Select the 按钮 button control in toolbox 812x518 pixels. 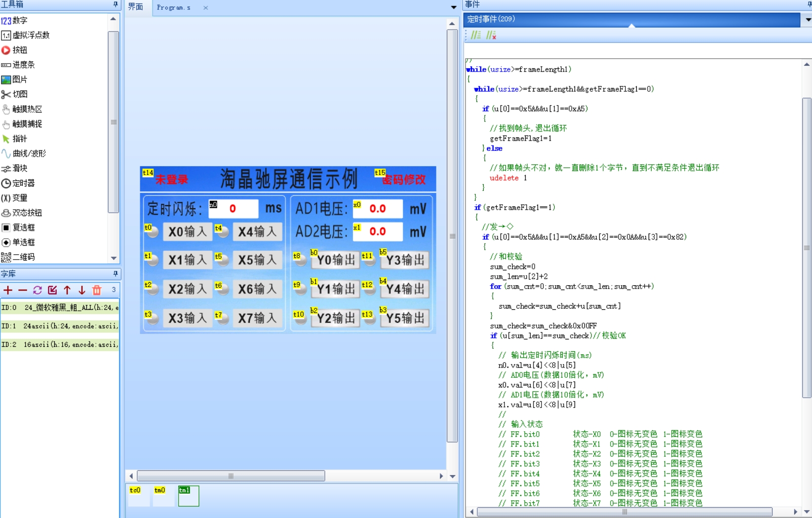[14, 50]
